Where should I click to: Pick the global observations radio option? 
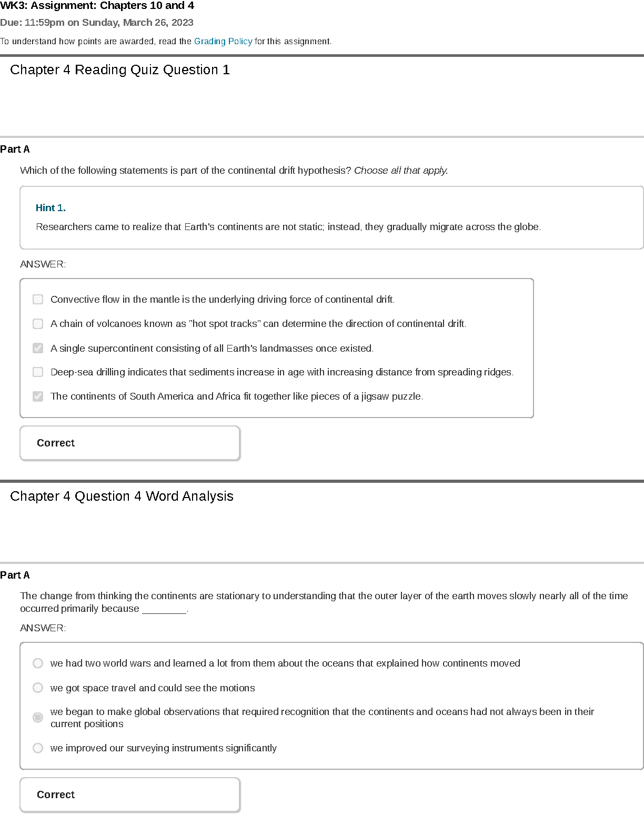(x=38, y=718)
